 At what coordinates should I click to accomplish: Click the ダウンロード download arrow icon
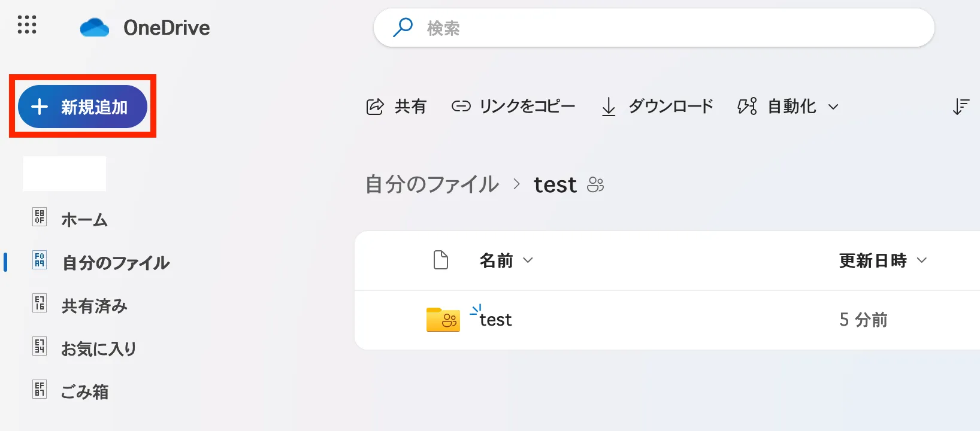(609, 107)
